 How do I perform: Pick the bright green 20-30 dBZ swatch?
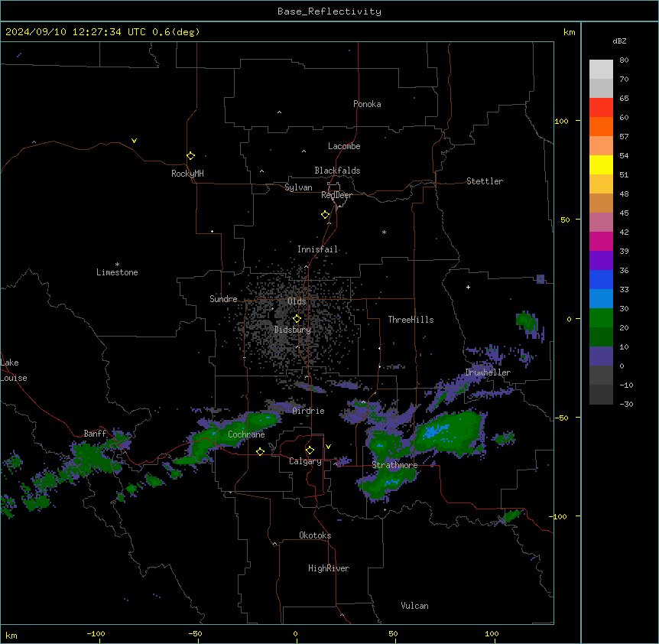pyautogui.click(x=601, y=318)
